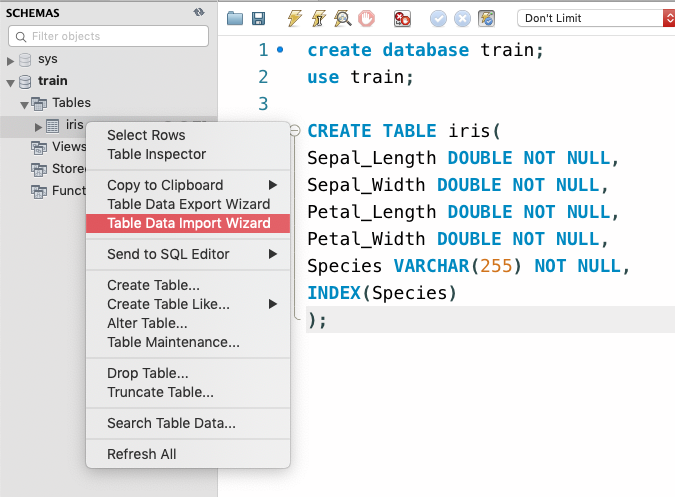
Task: Choose Refresh All entry
Action: pos(188,454)
